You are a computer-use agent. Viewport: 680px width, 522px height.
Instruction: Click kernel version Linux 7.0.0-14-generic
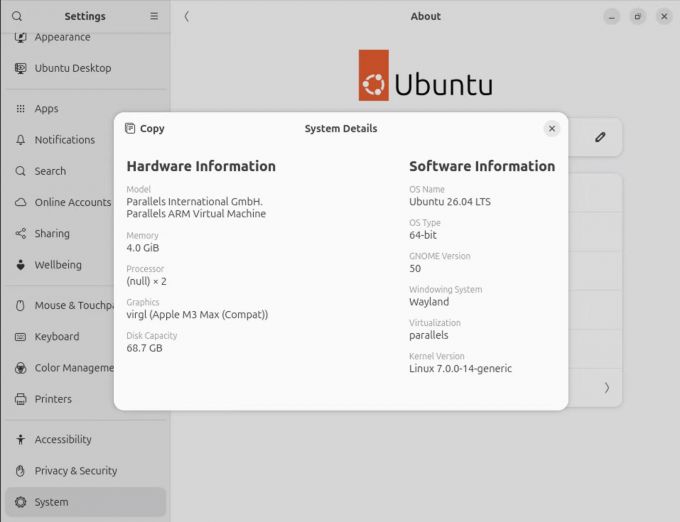coord(460,369)
